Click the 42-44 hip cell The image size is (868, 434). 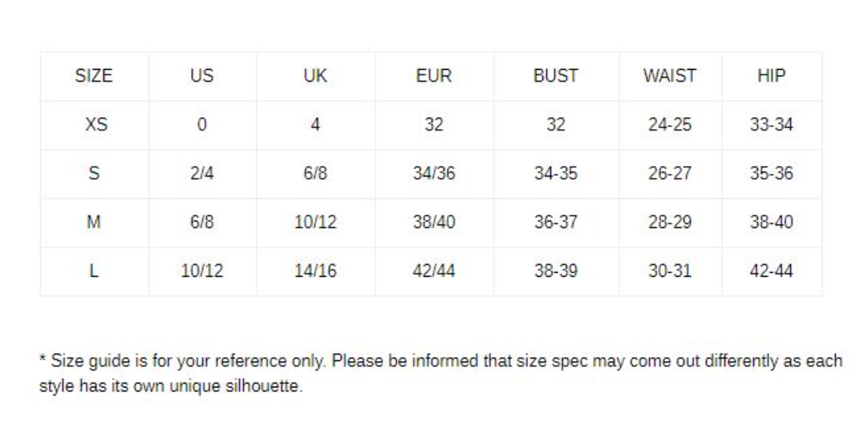pyautogui.click(x=772, y=270)
